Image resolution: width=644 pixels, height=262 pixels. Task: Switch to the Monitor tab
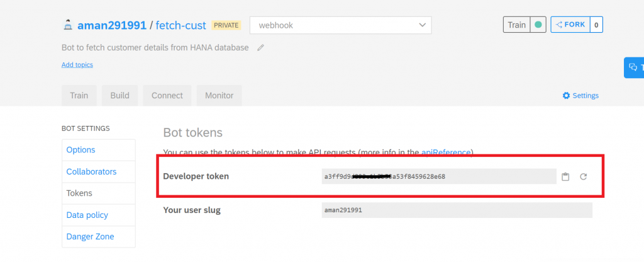pyautogui.click(x=219, y=96)
